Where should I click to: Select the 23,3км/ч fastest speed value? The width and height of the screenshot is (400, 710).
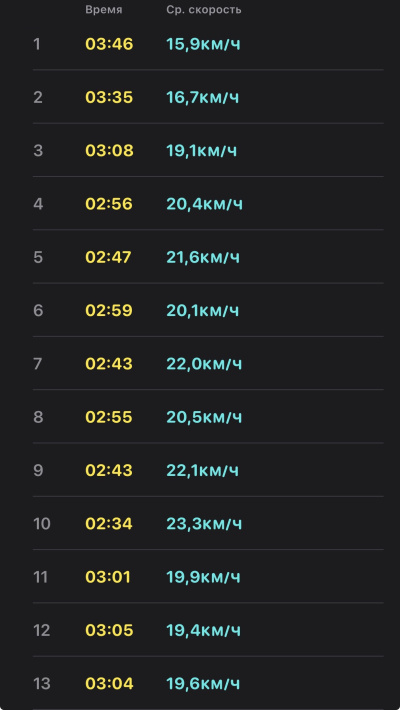pyautogui.click(x=204, y=524)
